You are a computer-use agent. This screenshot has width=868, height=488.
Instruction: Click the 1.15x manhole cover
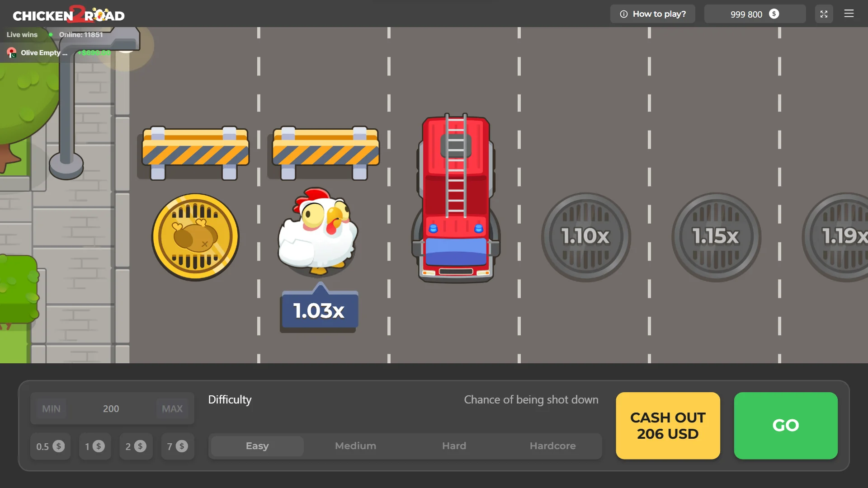[x=716, y=237]
